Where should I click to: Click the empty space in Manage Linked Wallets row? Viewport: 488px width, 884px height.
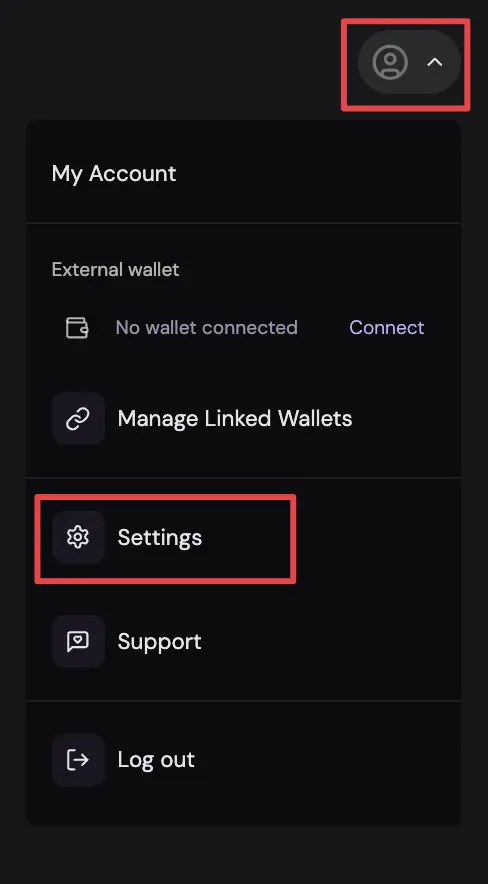coord(407,419)
